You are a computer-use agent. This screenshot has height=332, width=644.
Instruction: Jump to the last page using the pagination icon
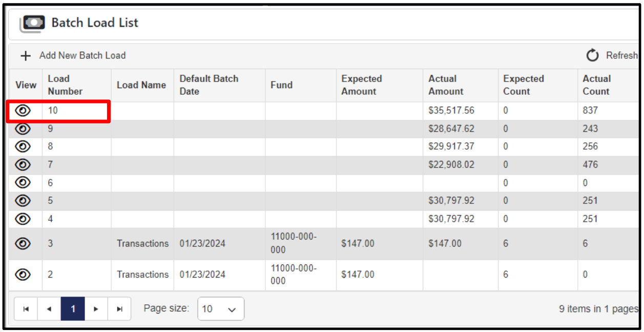coord(119,308)
